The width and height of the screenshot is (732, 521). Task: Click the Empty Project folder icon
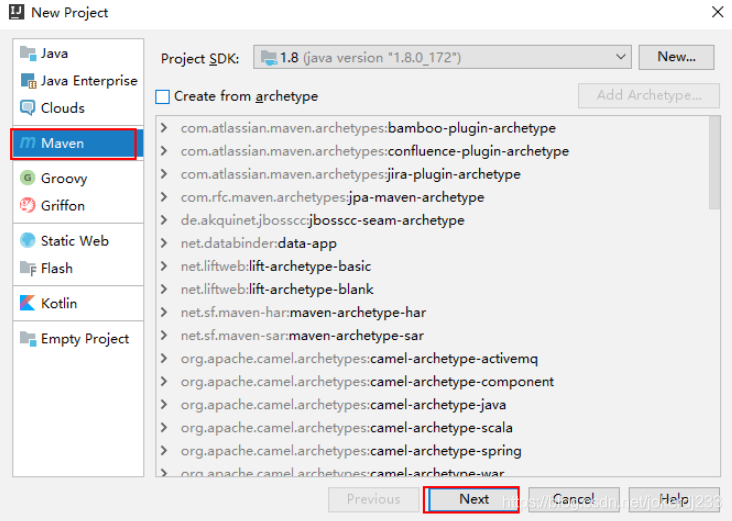pyautogui.click(x=28, y=338)
